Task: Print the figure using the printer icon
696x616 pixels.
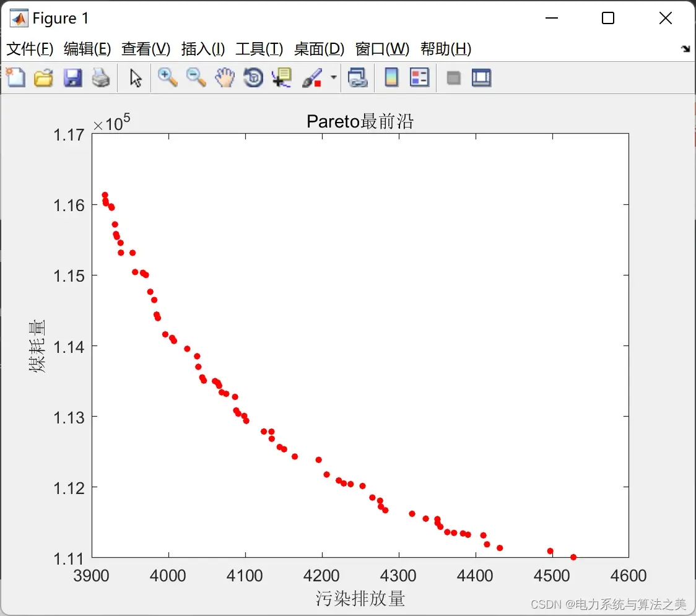Action: point(101,77)
